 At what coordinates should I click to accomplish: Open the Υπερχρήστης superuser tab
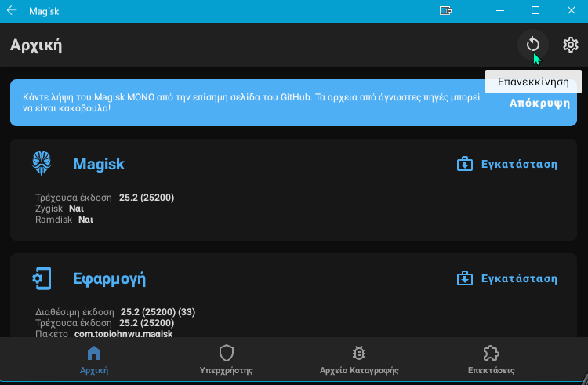coord(226,360)
